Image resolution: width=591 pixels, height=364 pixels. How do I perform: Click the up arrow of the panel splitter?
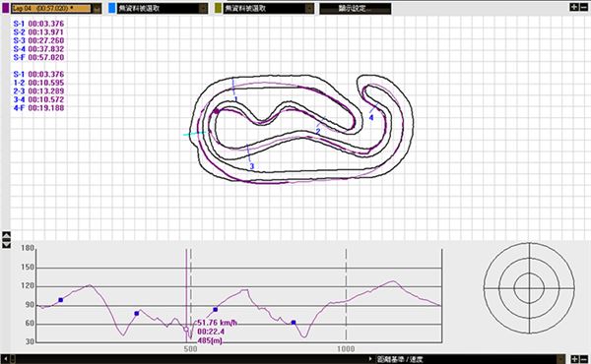[x=7, y=235]
